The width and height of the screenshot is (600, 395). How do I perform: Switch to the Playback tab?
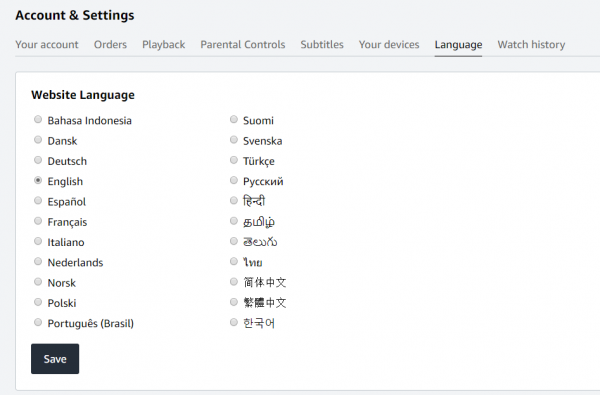[x=163, y=44]
